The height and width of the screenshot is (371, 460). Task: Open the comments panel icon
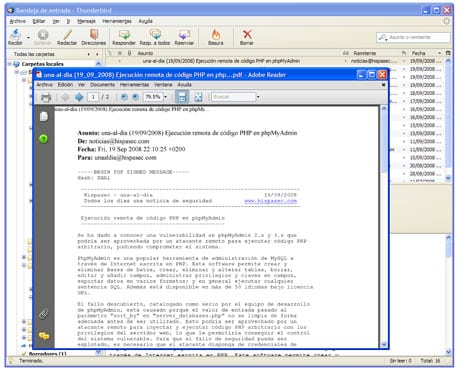[44, 336]
